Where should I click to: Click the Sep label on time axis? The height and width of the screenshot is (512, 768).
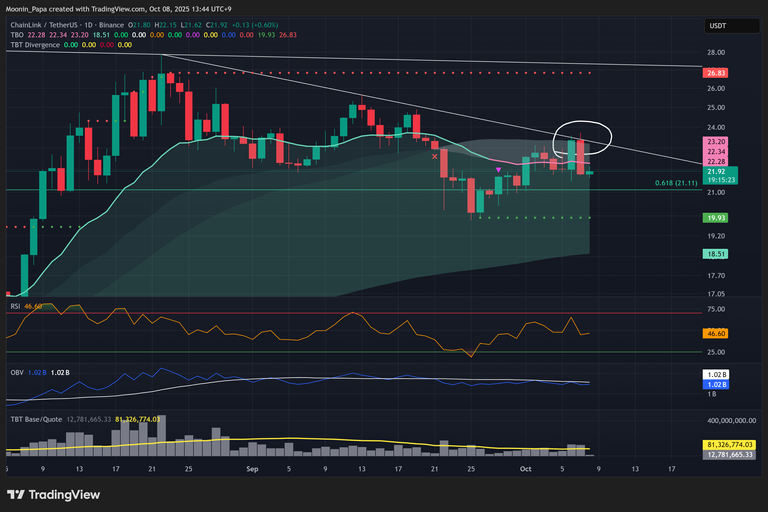(253, 467)
